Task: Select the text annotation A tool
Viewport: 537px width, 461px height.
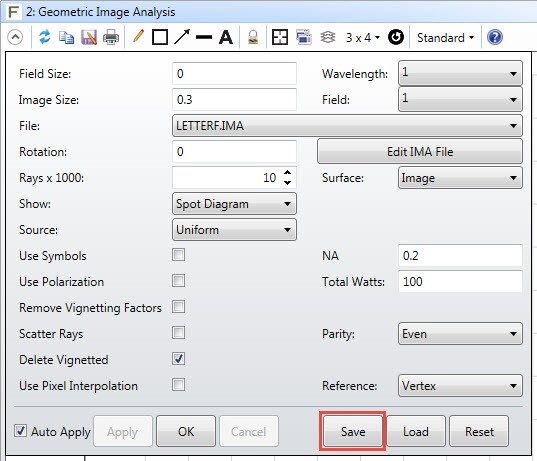Action: click(226, 37)
